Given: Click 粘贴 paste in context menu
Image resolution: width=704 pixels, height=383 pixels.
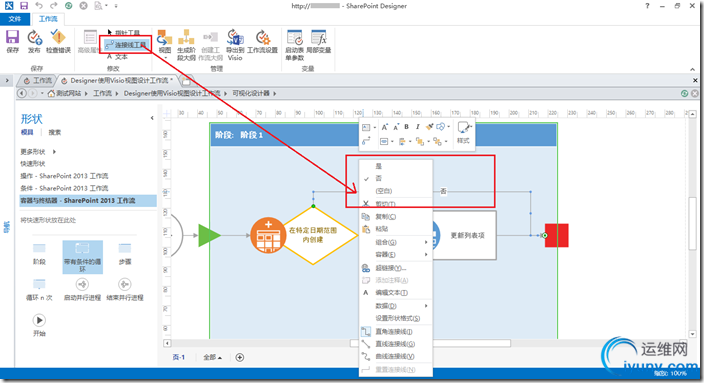Looking at the screenshot, I should tap(396, 229).
